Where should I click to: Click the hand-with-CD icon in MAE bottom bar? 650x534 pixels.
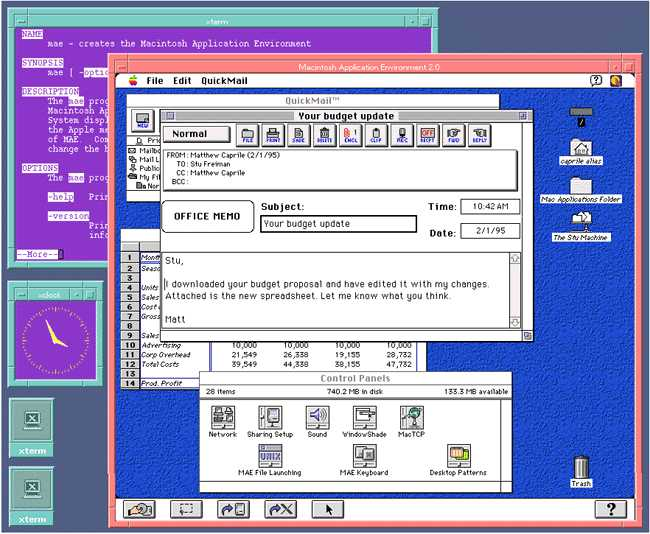point(140,510)
